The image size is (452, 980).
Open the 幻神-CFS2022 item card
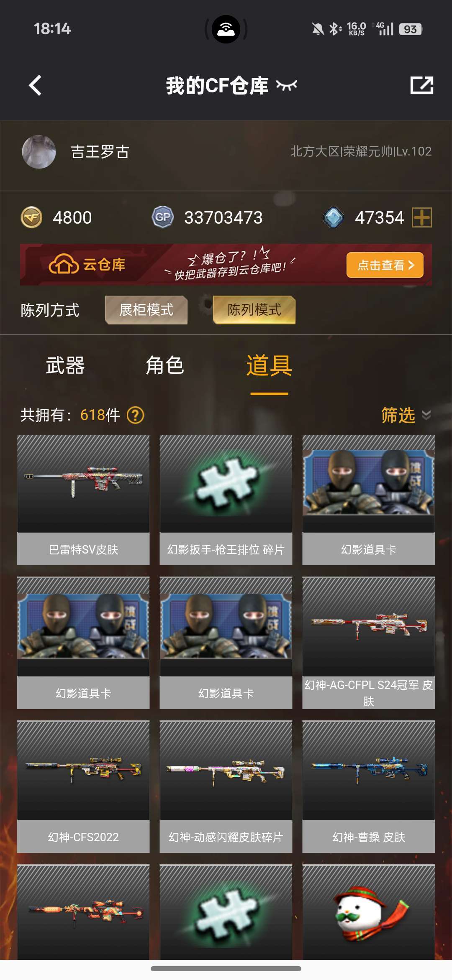point(83,786)
